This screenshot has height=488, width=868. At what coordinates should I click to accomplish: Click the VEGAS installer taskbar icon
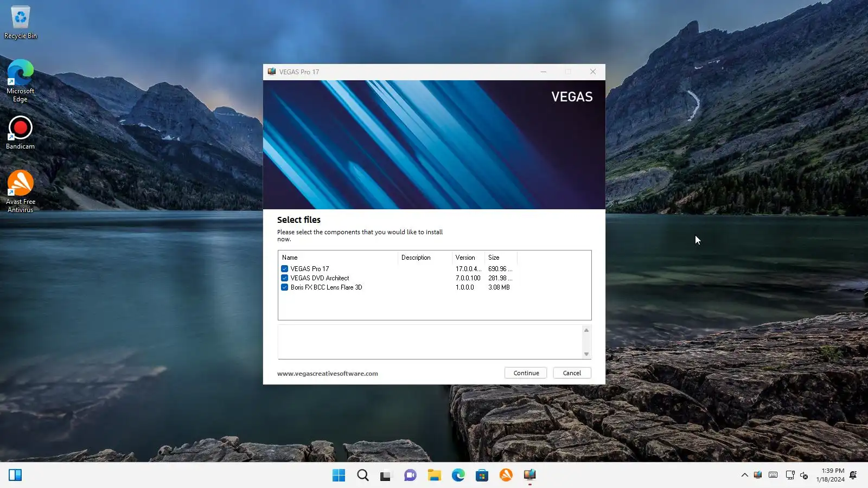(x=529, y=476)
